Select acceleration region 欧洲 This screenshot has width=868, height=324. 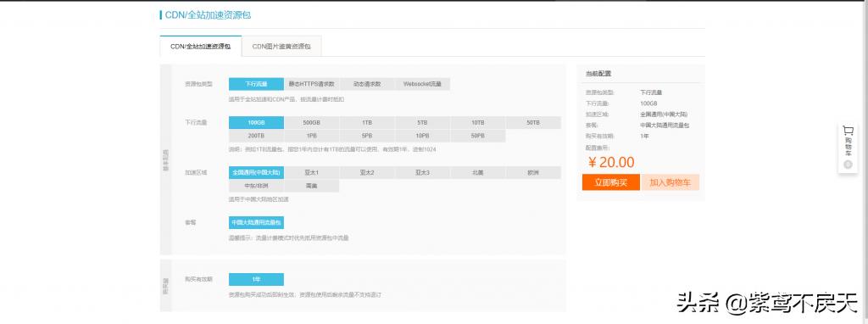[533, 173]
